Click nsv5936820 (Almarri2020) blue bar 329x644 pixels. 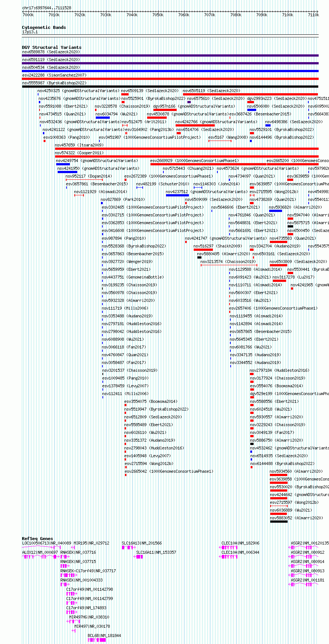(275, 211)
